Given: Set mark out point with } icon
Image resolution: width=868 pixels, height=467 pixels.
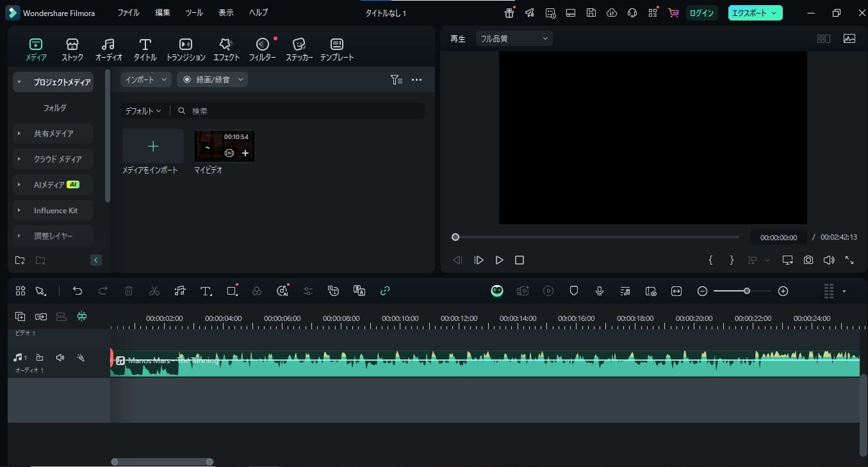Looking at the screenshot, I should click(x=732, y=260).
